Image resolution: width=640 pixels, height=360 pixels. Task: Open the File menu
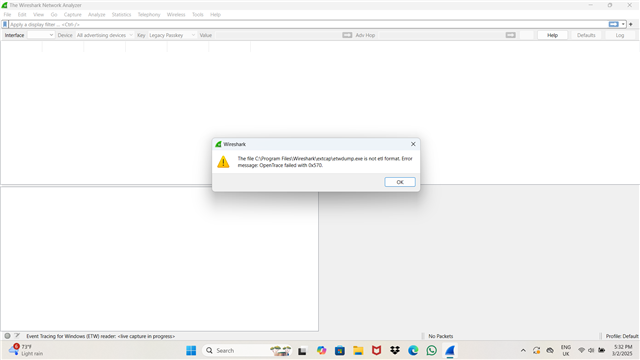7,15
